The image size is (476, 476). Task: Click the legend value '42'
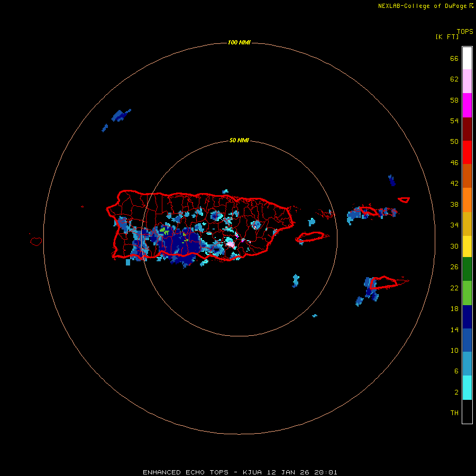click(x=454, y=184)
